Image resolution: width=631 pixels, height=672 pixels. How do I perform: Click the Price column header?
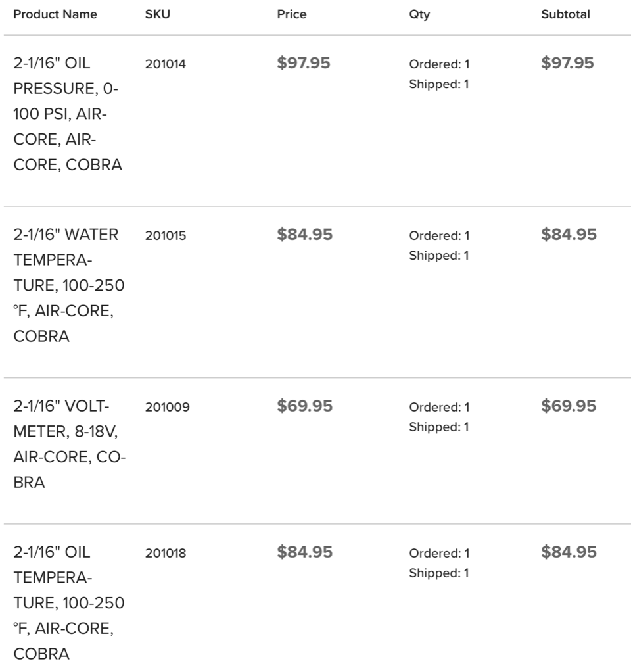pyautogui.click(x=292, y=14)
